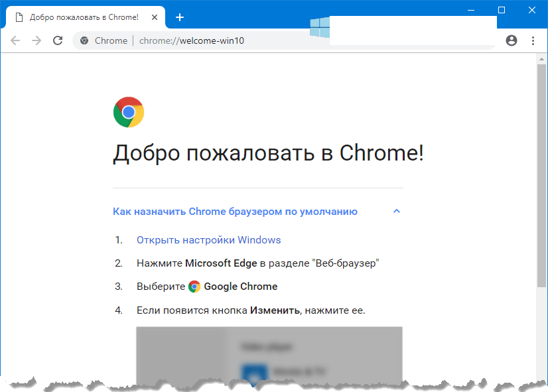The image size is (548, 392).
Task: Close the "Добро пожаловать в Chrome!" tab
Action: pyautogui.click(x=154, y=17)
